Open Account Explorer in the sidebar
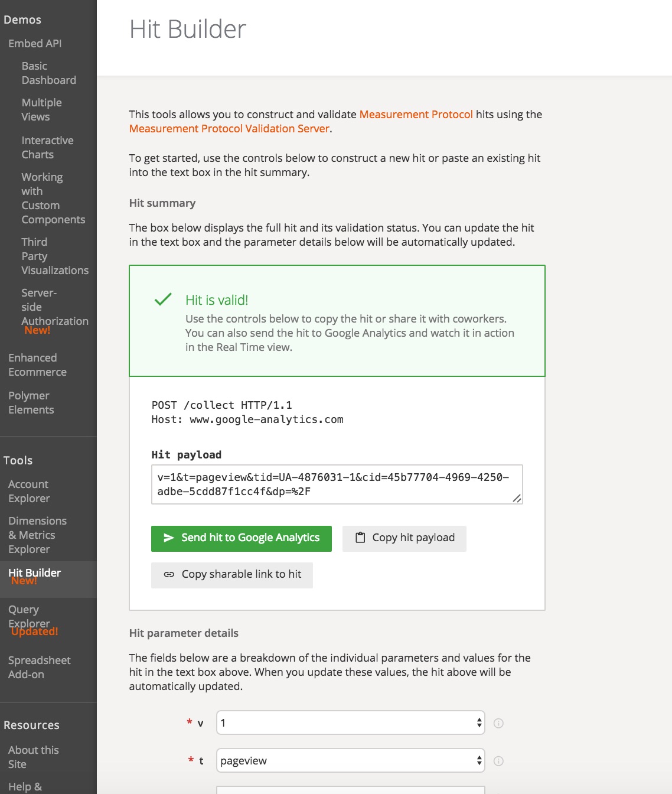672x794 pixels. pos(29,492)
